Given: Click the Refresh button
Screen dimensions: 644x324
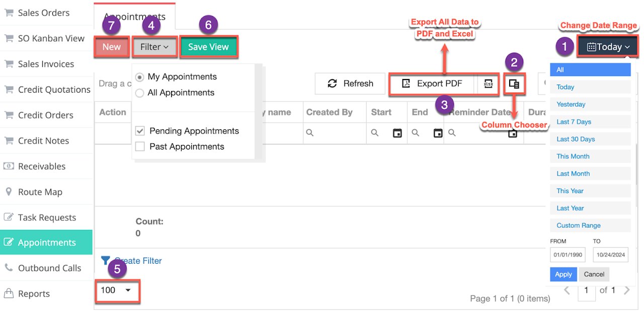Looking at the screenshot, I should click(x=350, y=84).
